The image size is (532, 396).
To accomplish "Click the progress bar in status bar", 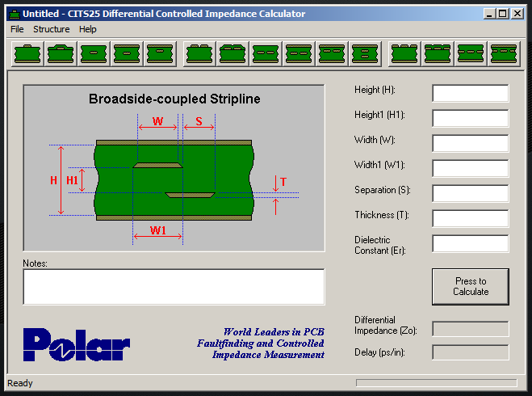I will (x=436, y=383).
